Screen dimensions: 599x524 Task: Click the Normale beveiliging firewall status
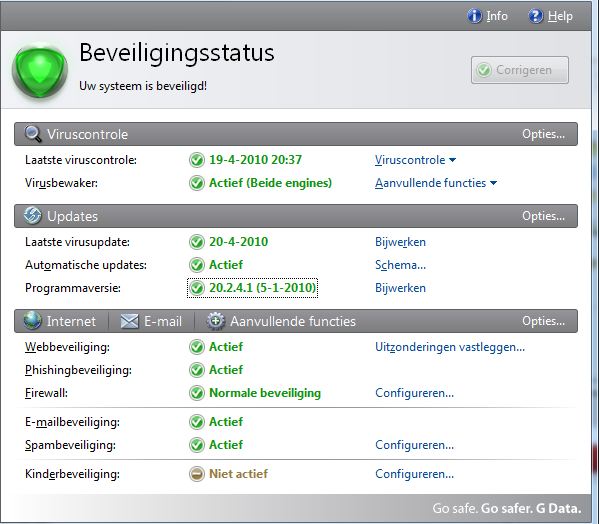click(x=265, y=393)
